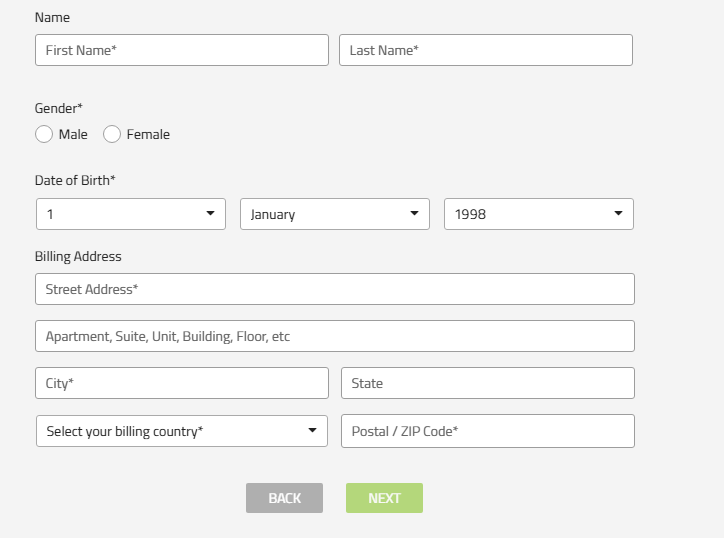The width and height of the screenshot is (724, 538).
Task: Click the City input field
Action: (x=181, y=383)
